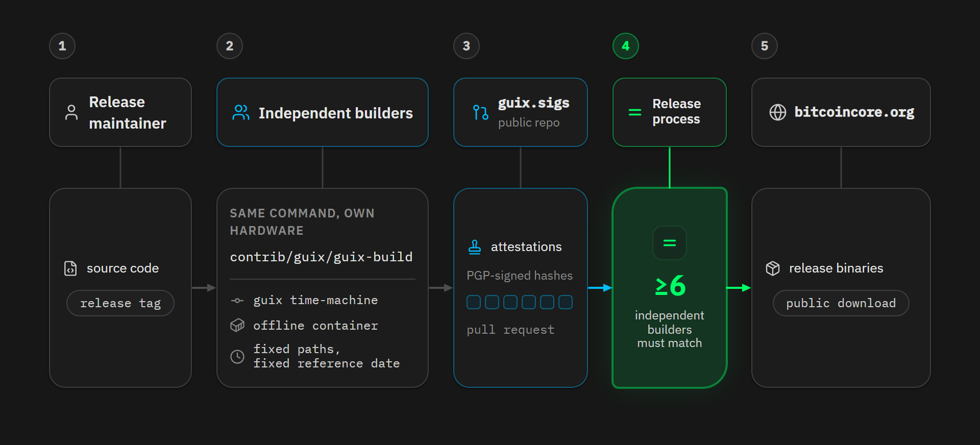Click the bitcoincore.org text
Screen dimensions: 980x445
click(x=854, y=112)
